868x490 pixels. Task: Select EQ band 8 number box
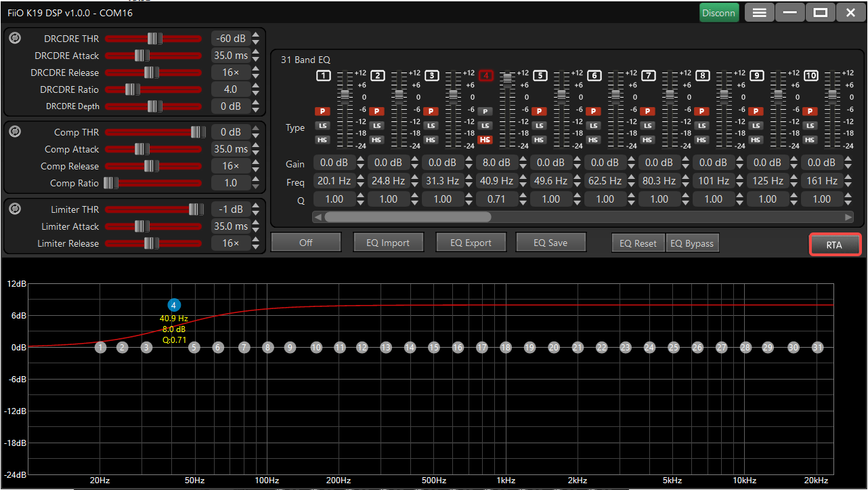coord(703,75)
